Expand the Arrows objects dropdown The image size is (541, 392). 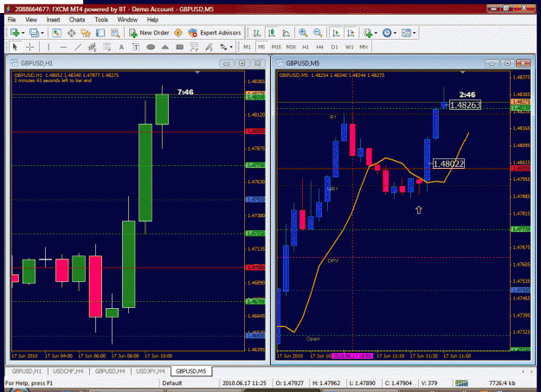click(231, 48)
